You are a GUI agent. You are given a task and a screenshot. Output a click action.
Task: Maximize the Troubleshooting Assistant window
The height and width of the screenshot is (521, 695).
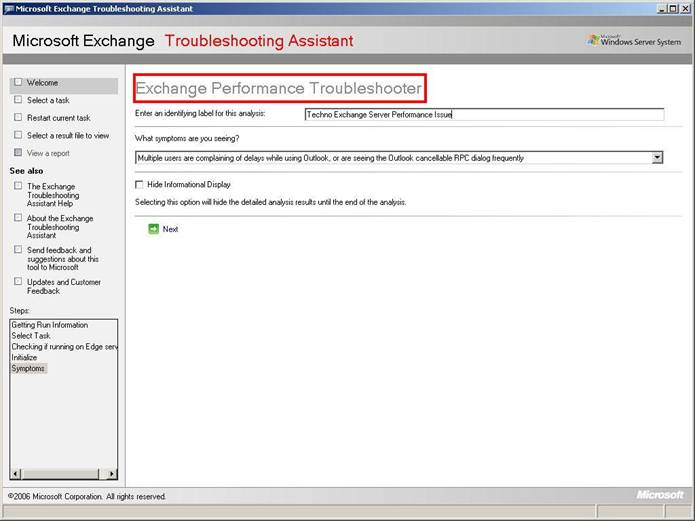(x=673, y=8)
